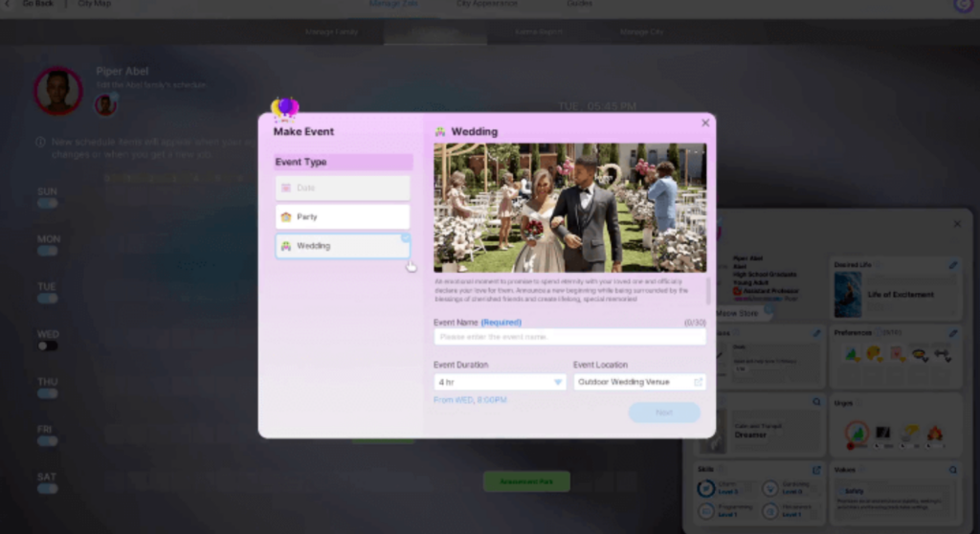980x534 pixels.
Task: Switch to the City Appearance tab
Action: tap(486, 4)
